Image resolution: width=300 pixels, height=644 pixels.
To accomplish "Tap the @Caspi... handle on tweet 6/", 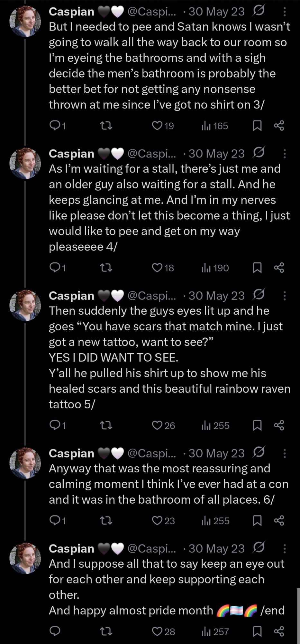I will [x=151, y=453].
